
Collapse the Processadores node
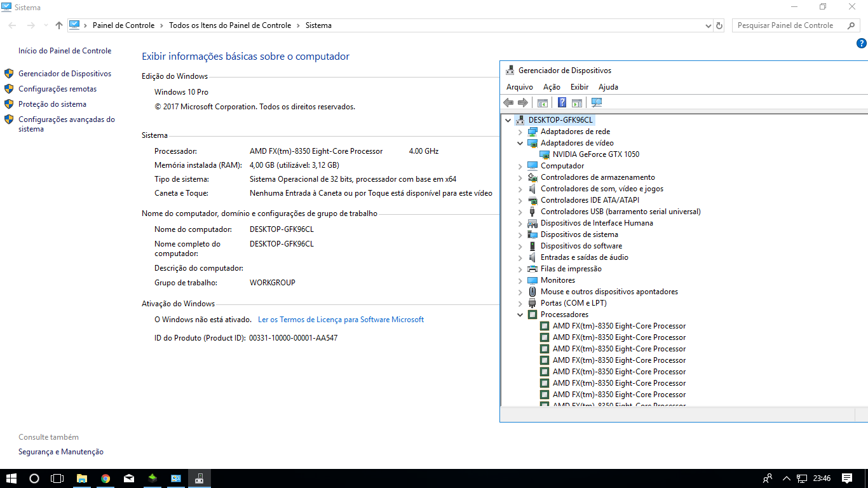[x=520, y=315]
